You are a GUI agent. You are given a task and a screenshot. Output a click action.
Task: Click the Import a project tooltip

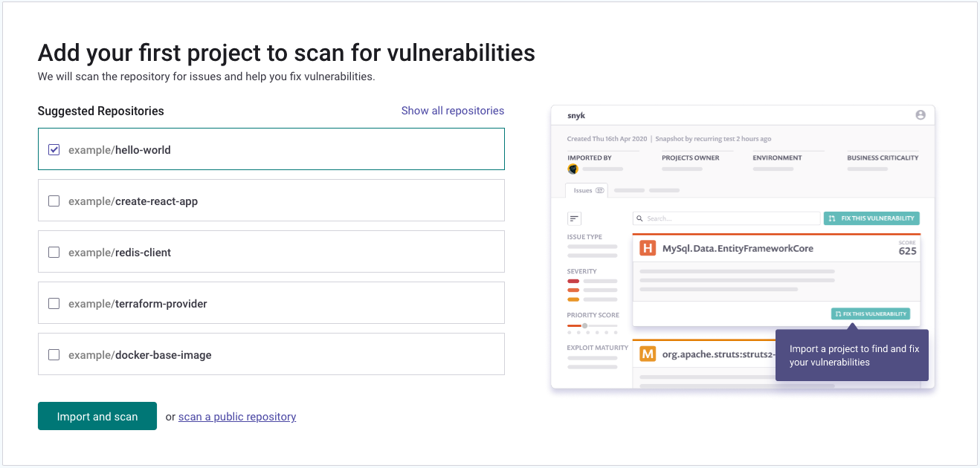click(852, 355)
